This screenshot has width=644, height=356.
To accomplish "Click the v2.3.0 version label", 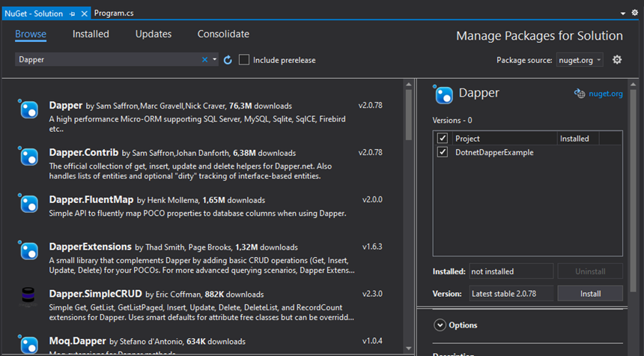I will (x=372, y=294).
